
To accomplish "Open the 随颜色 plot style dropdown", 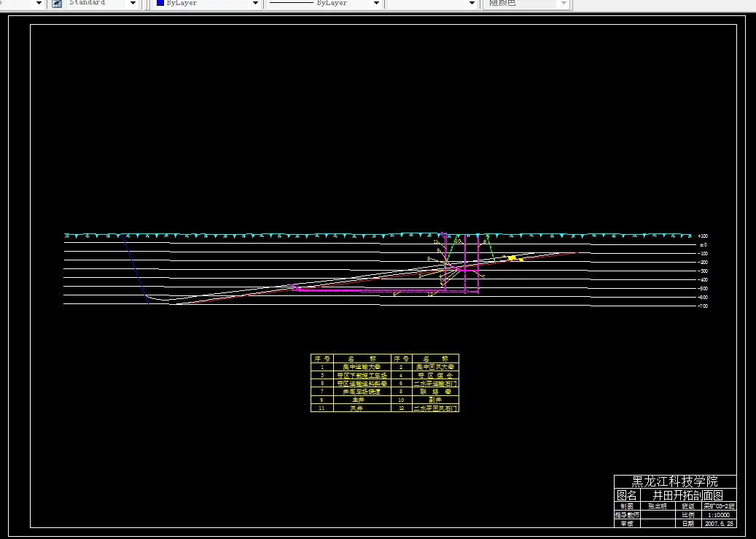I will pyautogui.click(x=564, y=4).
